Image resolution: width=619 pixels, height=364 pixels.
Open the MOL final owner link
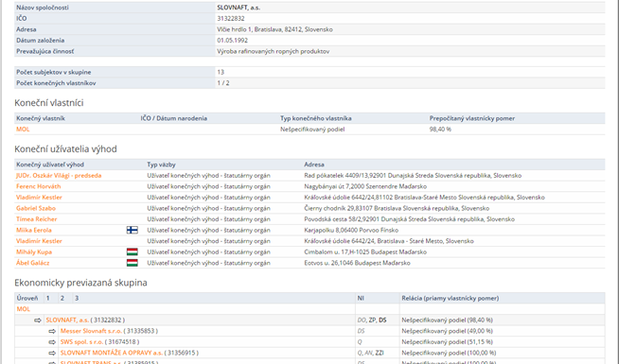click(x=23, y=130)
